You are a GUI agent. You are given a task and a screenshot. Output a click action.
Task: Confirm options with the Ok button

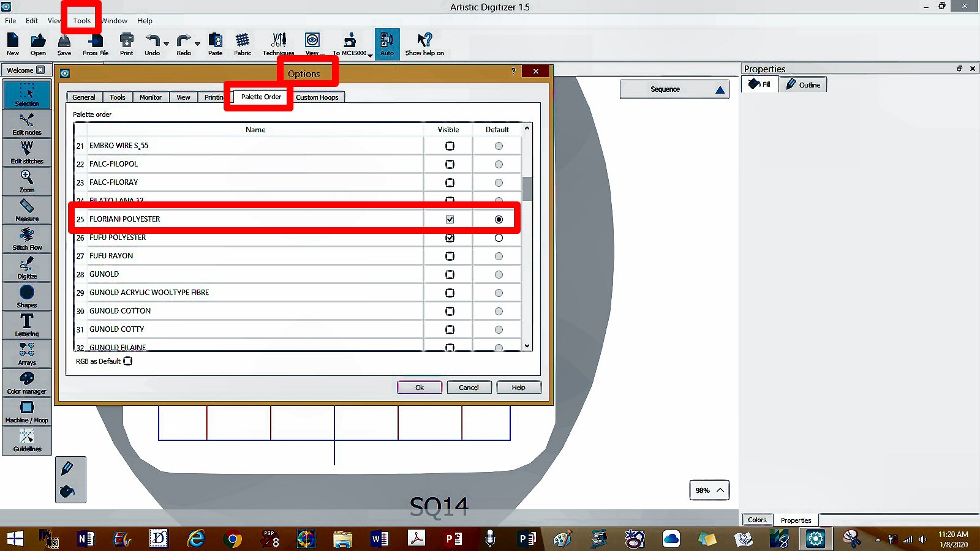tap(420, 388)
